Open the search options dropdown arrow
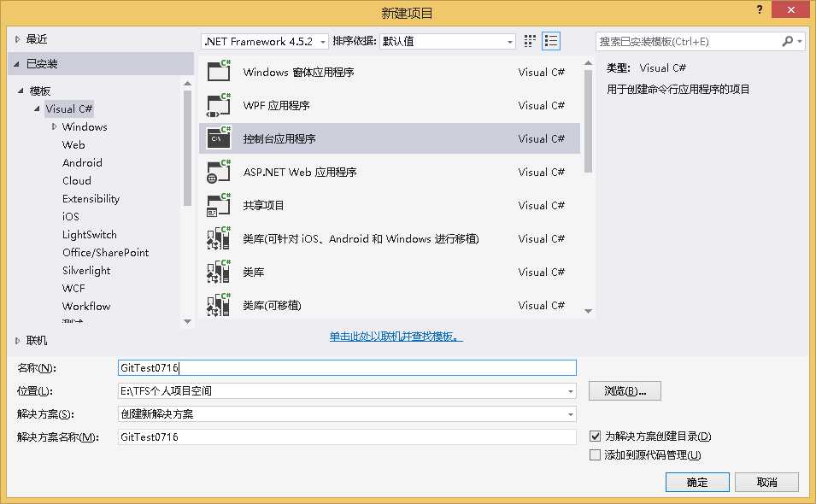816x504 pixels. (x=800, y=41)
